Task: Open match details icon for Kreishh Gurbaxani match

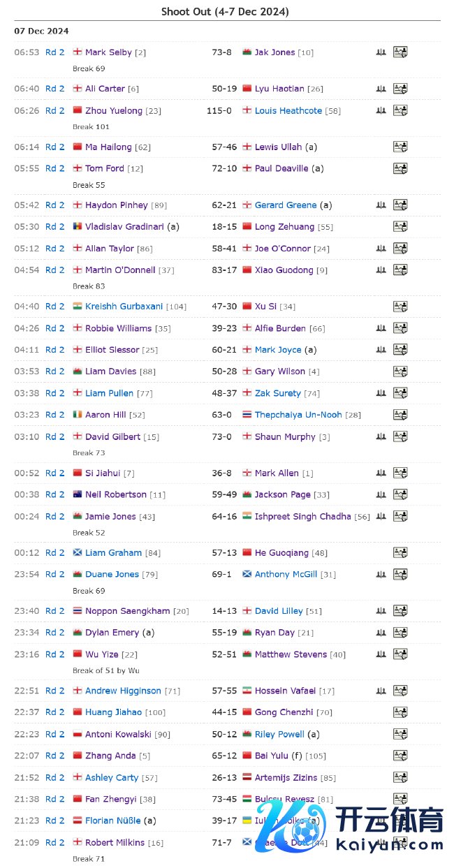Action: pos(400,306)
